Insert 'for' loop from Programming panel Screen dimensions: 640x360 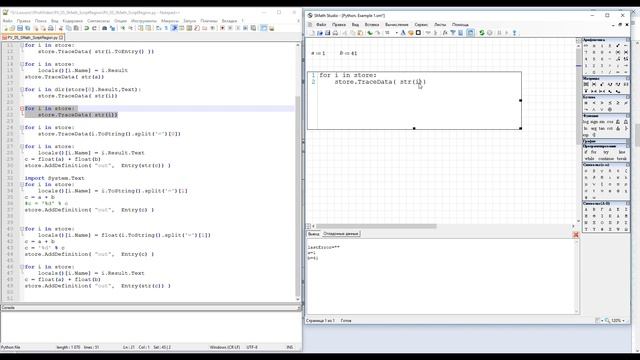593,152
